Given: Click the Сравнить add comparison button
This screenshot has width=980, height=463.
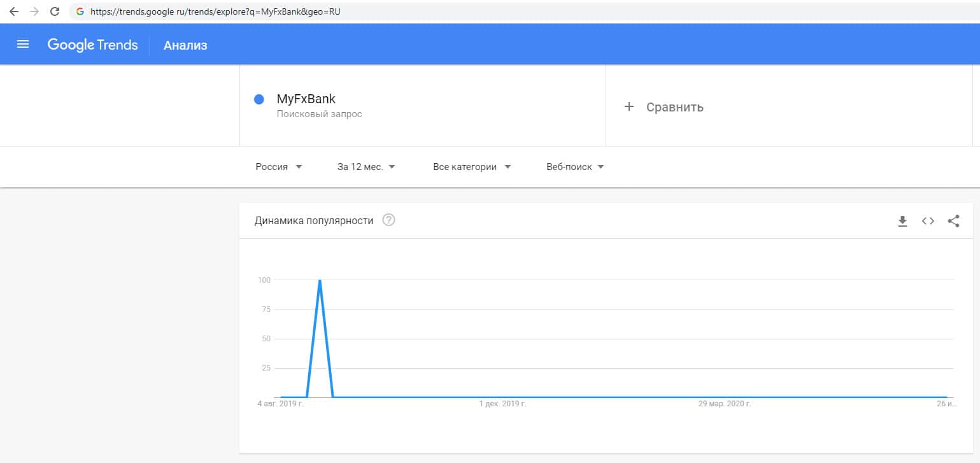Looking at the screenshot, I should point(674,107).
